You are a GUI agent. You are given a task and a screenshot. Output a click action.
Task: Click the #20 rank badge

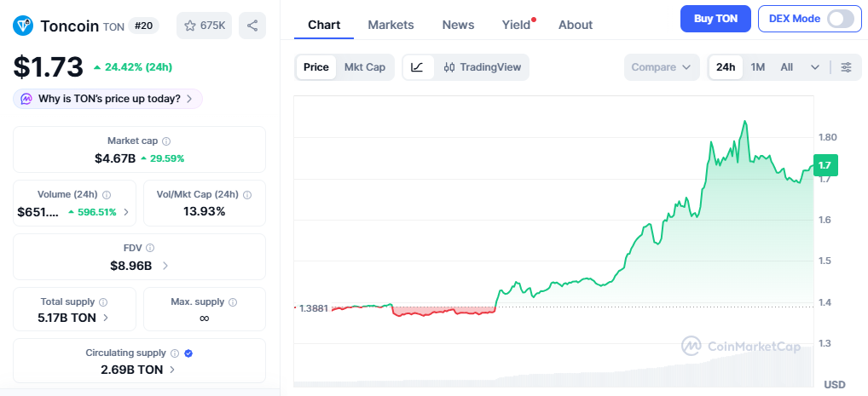click(x=144, y=26)
